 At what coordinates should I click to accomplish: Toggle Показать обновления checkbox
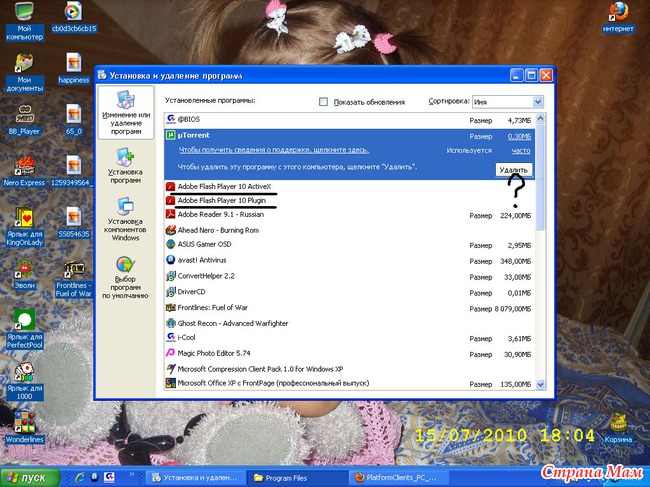[x=323, y=102]
